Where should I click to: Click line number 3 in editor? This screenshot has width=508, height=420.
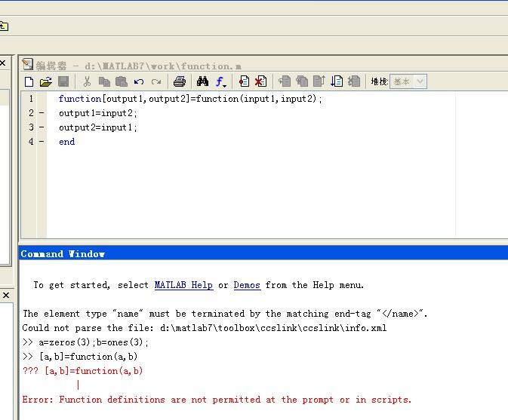tap(31, 127)
